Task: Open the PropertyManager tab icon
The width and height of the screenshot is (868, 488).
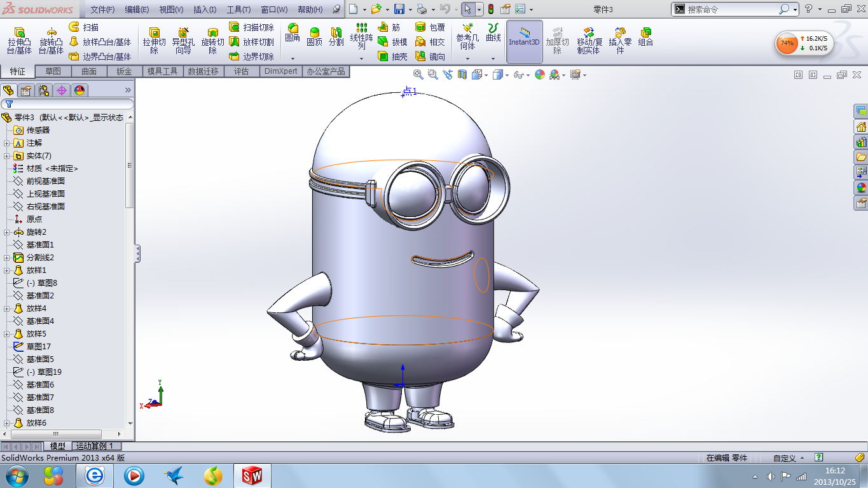Action: [26, 90]
